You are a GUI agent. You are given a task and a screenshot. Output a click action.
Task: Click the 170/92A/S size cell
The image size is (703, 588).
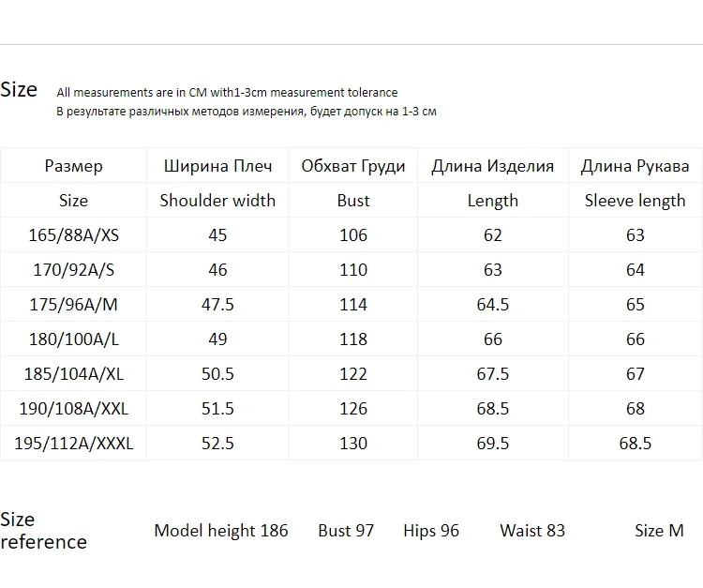pyautogui.click(x=73, y=270)
